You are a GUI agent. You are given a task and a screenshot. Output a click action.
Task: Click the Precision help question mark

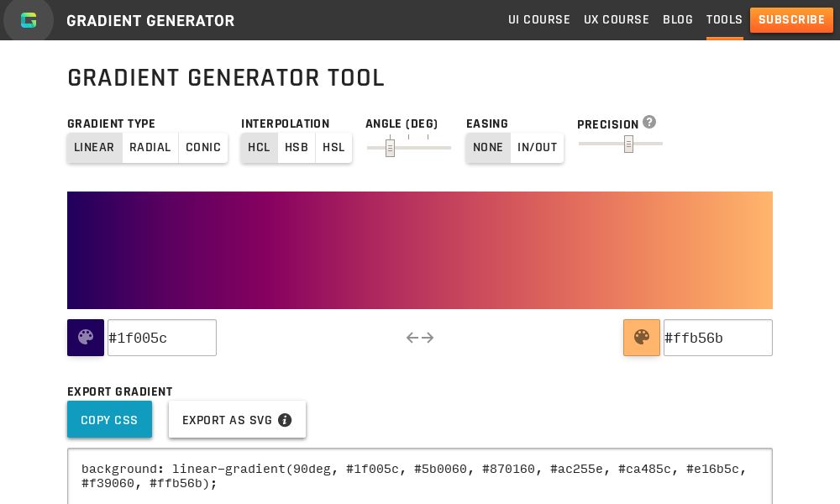tap(649, 122)
